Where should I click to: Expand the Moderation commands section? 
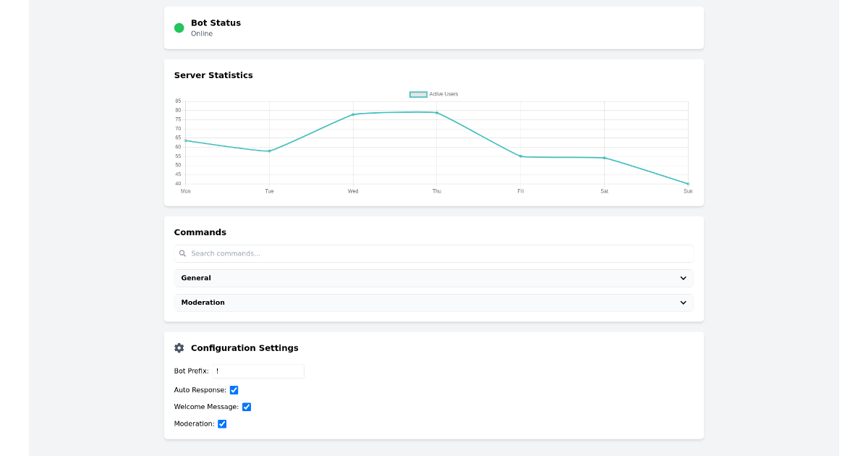[x=434, y=303]
